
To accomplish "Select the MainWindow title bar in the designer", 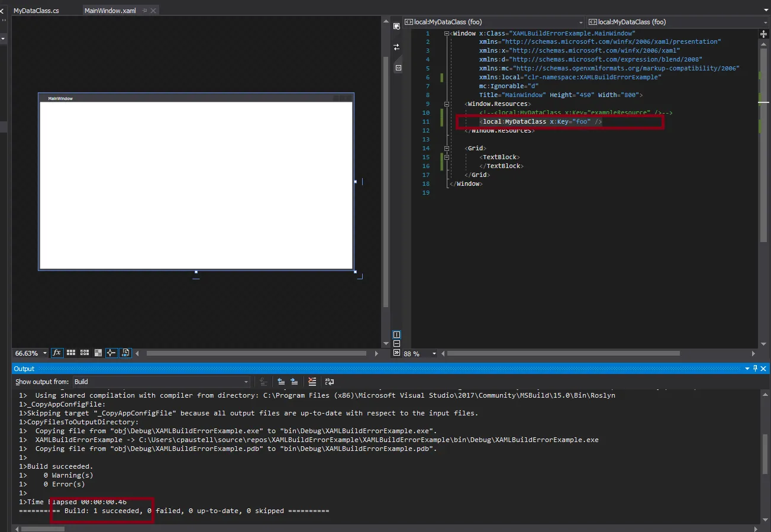I will 196,98.
